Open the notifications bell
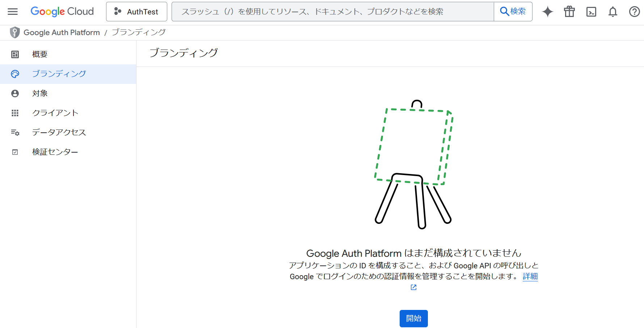This screenshot has width=644, height=328. pyautogui.click(x=613, y=12)
